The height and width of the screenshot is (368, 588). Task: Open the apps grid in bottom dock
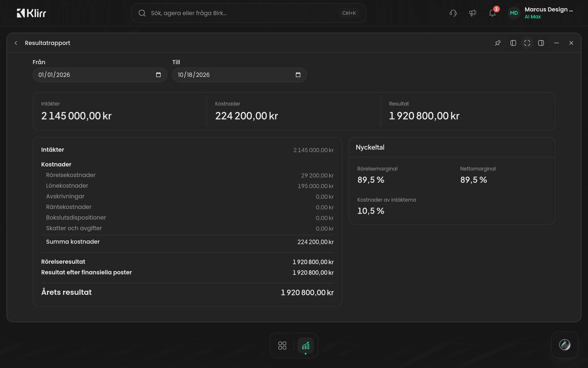coord(282,345)
